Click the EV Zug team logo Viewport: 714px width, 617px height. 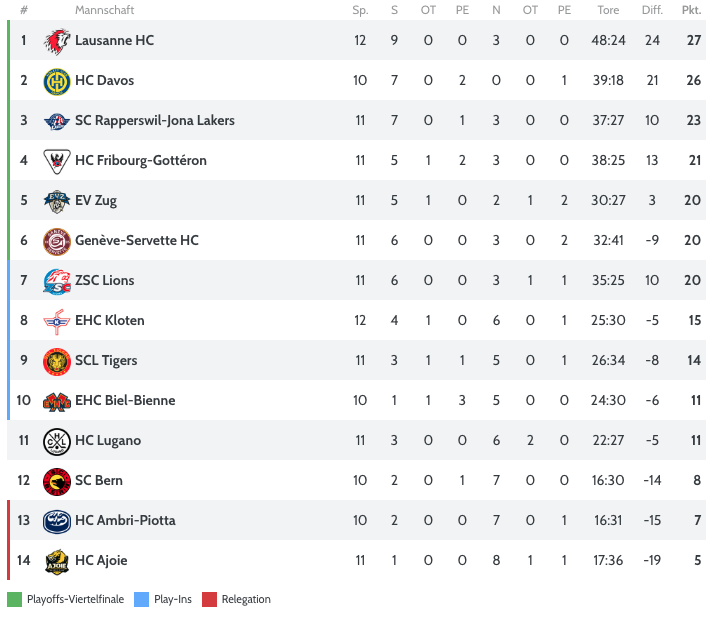pyautogui.click(x=57, y=201)
